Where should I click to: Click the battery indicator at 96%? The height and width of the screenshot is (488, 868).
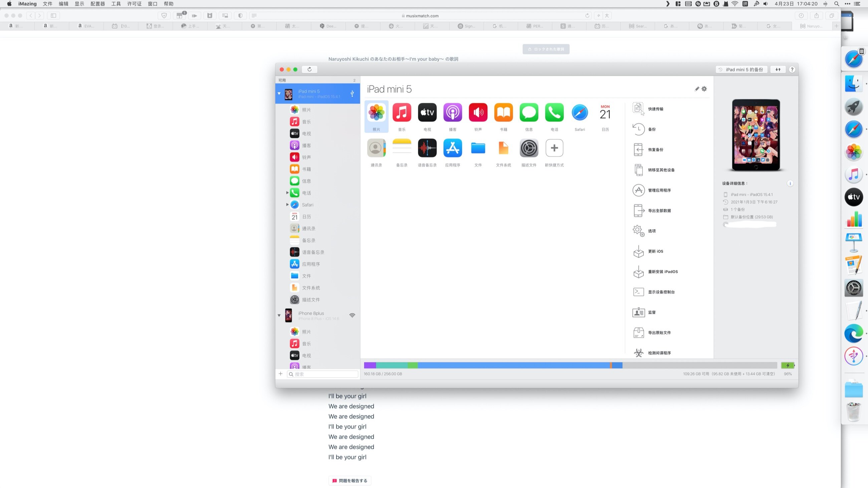pyautogui.click(x=788, y=365)
